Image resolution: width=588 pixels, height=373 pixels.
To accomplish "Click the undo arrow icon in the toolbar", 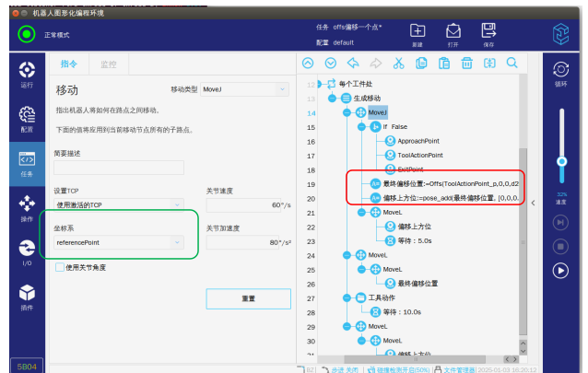I will (353, 64).
